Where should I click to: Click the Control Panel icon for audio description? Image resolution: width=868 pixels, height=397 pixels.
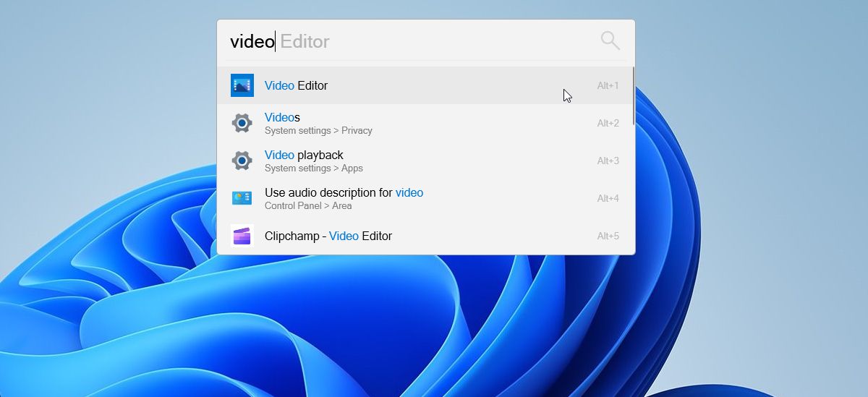pyautogui.click(x=242, y=198)
